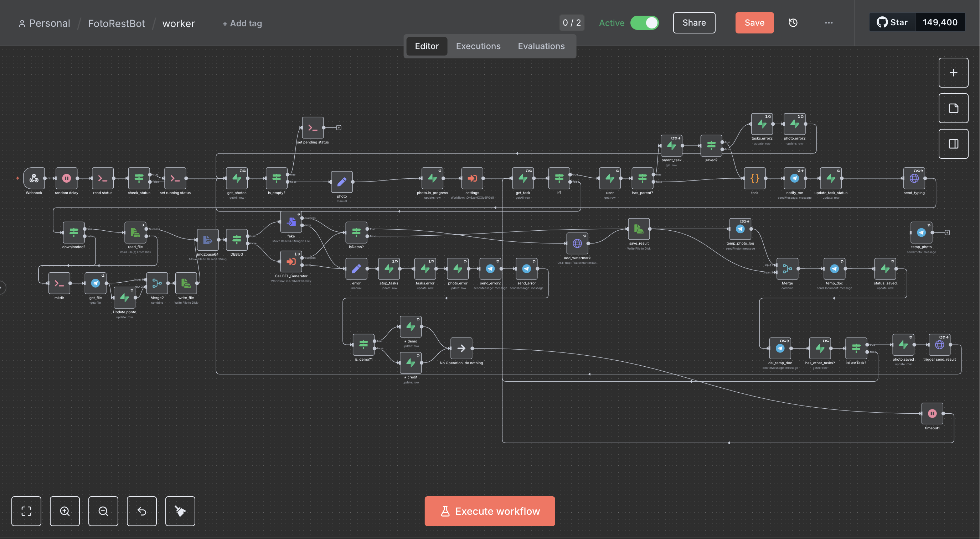The height and width of the screenshot is (539, 980).
Task: Expand set pending status output plus connector
Action: coord(339,128)
